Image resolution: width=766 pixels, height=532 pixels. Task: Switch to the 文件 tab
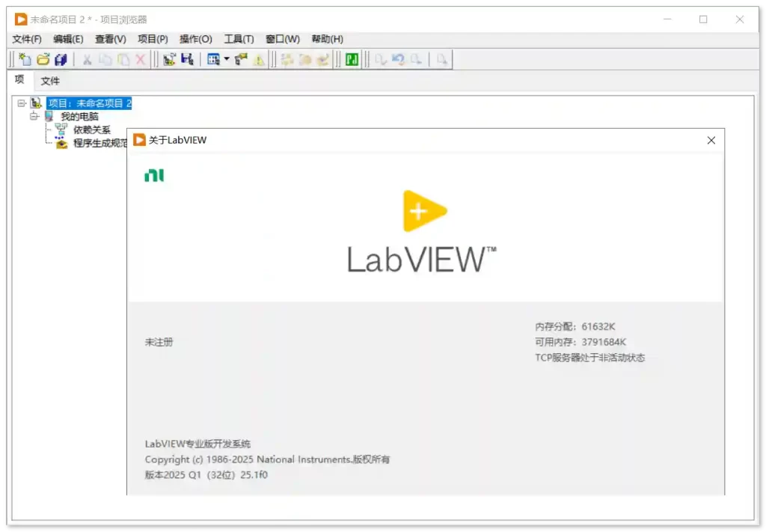pyautogui.click(x=50, y=81)
